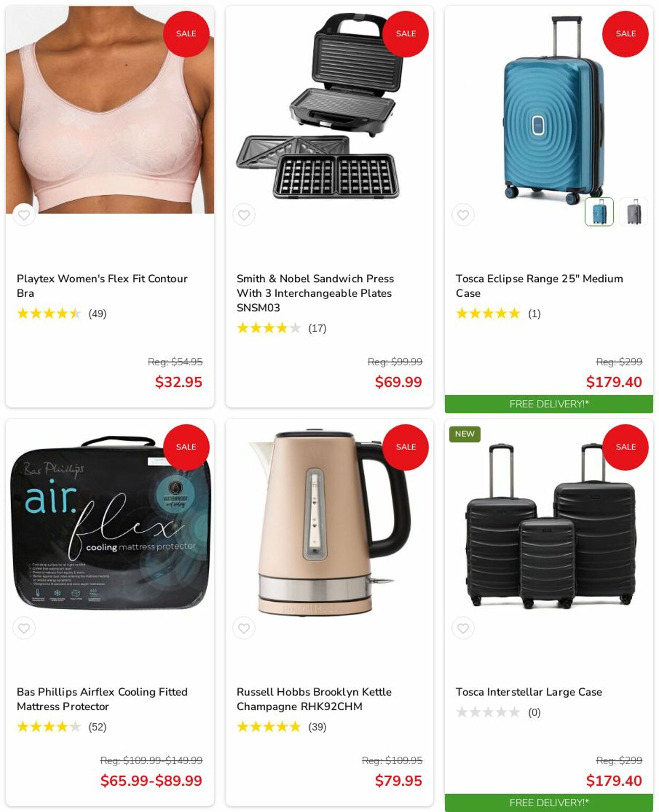Open Smith & Nobel Sandwich Press SNSM03 title

315,293
